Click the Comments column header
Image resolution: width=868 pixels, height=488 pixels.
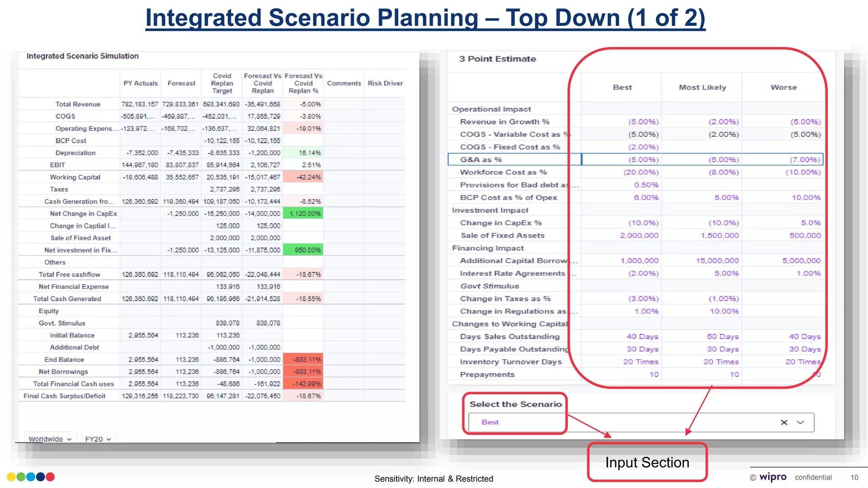coord(344,83)
